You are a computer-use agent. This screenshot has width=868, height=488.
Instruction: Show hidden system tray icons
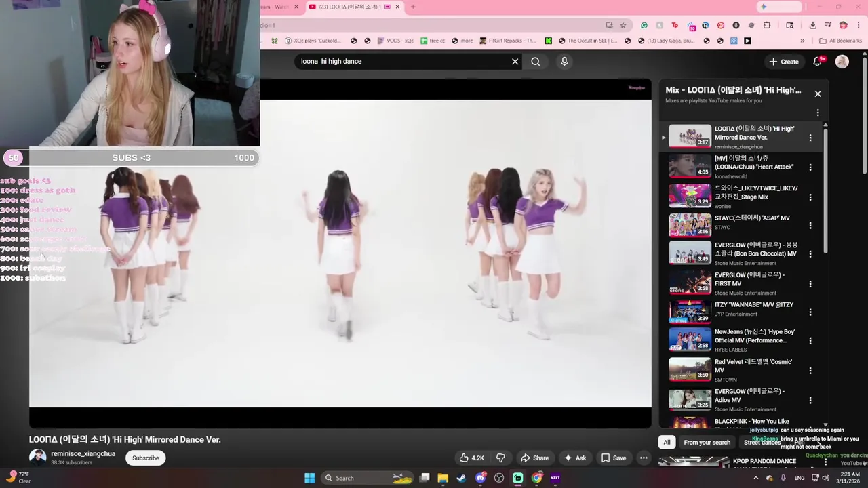[x=756, y=478]
